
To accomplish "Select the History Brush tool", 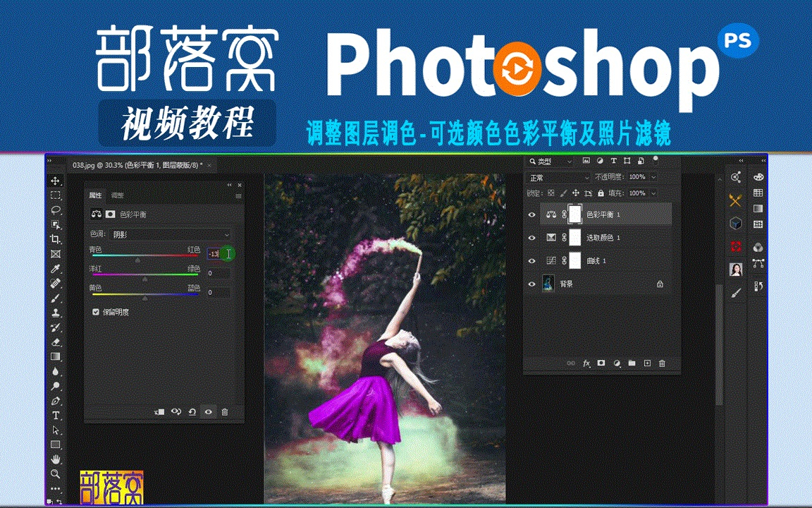I will point(56,327).
